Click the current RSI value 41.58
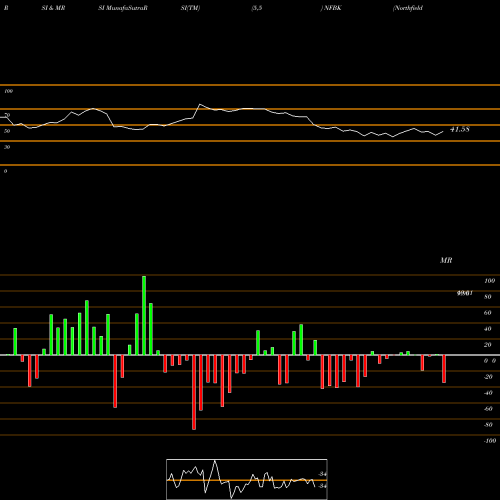 460,129
